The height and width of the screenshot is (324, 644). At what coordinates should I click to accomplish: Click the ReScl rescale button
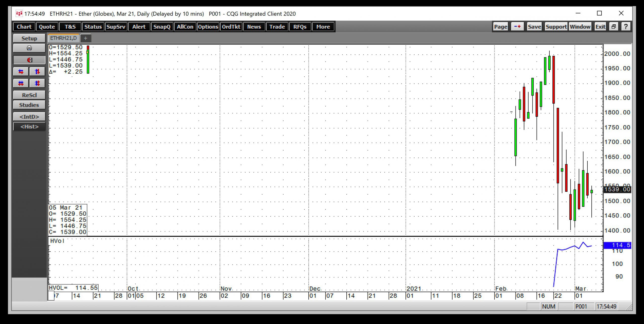point(29,95)
